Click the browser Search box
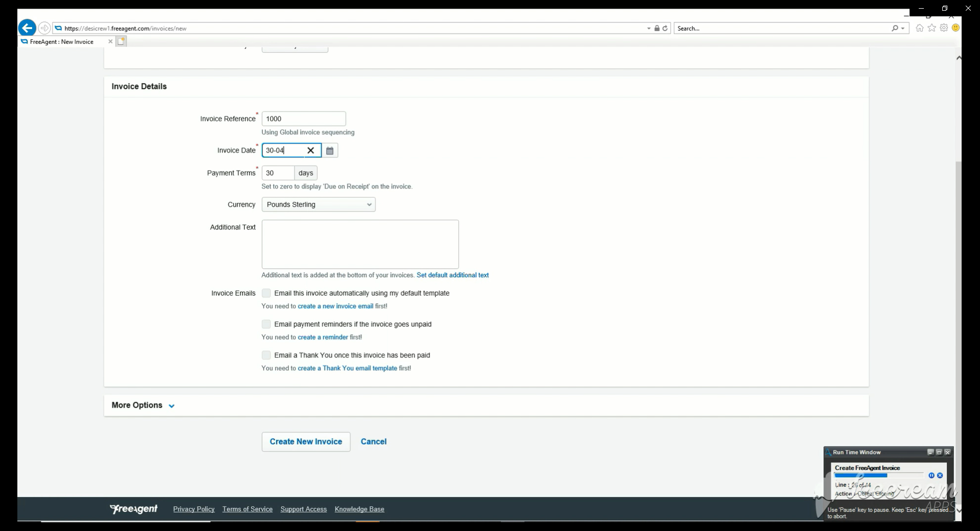The height and width of the screenshot is (531, 980). click(782, 29)
